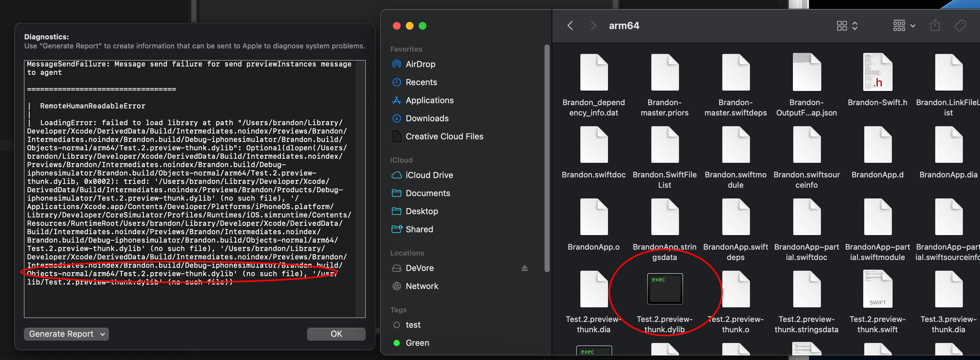Screen dimensions: 980x360
Task: Click the Diagnostics heading text
Action: click(x=46, y=37)
